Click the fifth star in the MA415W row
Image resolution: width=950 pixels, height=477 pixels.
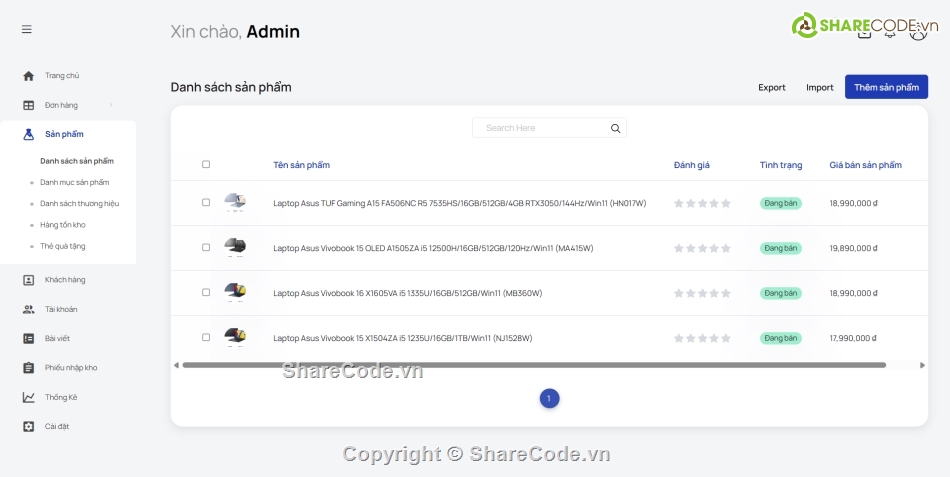[x=726, y=248]
